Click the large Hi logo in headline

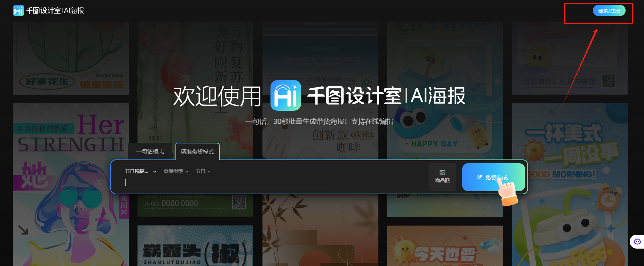(x=286, y=95)
